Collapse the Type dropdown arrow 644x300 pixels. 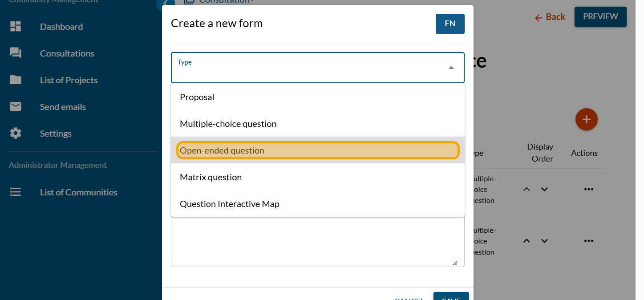[451, 68]
